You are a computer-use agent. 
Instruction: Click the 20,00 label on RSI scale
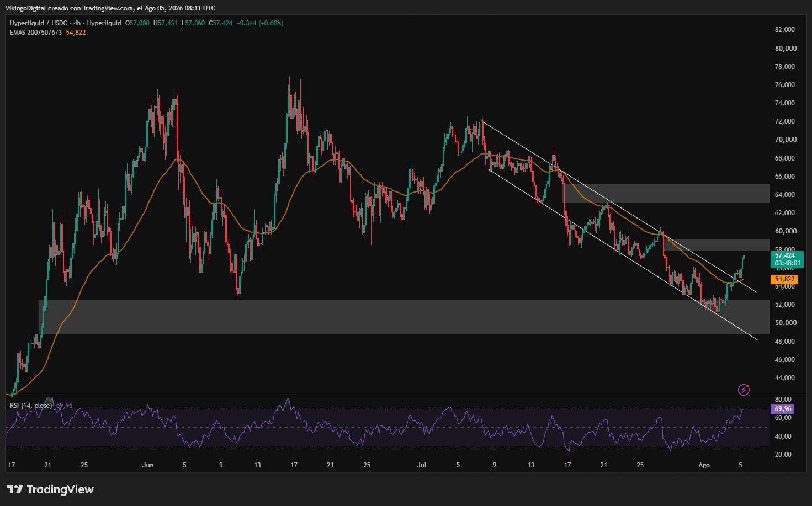coord(783,455)
